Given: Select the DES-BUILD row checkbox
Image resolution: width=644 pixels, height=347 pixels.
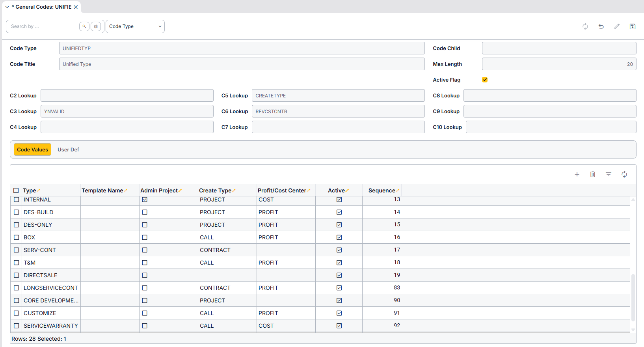Looking at the screenshot, I should tap(17, 212).
